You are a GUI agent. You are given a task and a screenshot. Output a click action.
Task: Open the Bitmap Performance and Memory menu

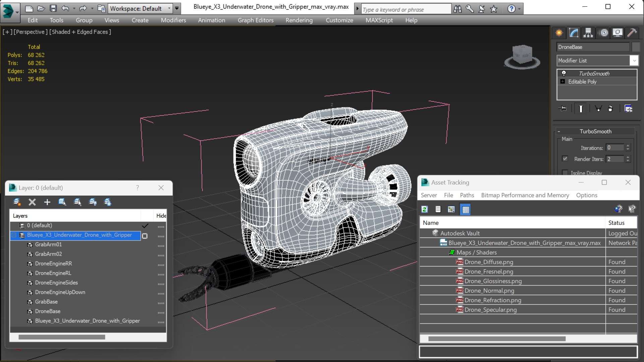(525, 195)
